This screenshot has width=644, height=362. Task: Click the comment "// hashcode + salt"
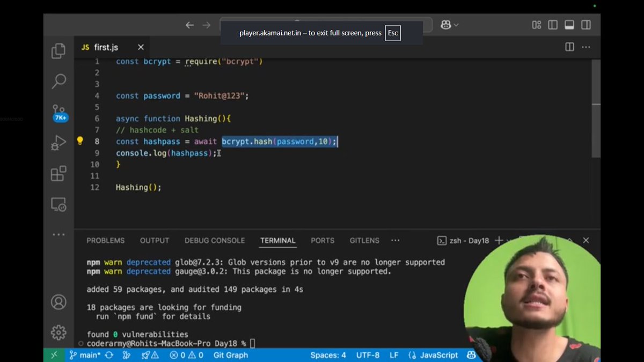pos(157,130)
